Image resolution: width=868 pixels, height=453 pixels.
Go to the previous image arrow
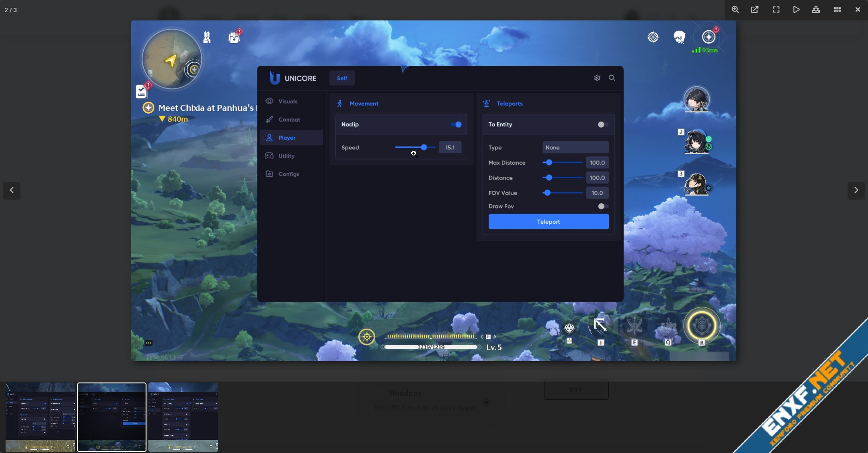(12, 190)
